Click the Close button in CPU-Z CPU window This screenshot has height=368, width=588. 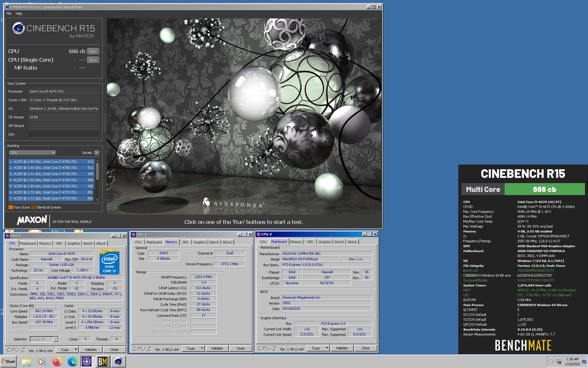pyautogui.click(x=114, y=350)
